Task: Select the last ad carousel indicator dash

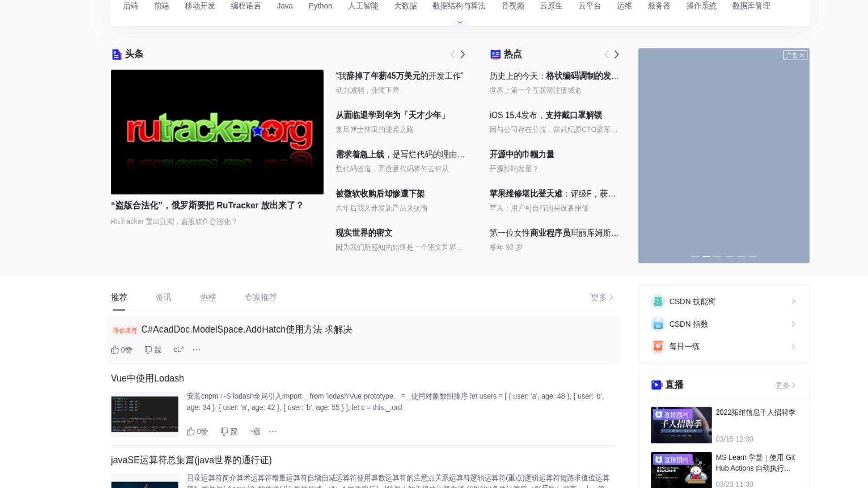Action: pyautogui.click(x=753, y=256)
